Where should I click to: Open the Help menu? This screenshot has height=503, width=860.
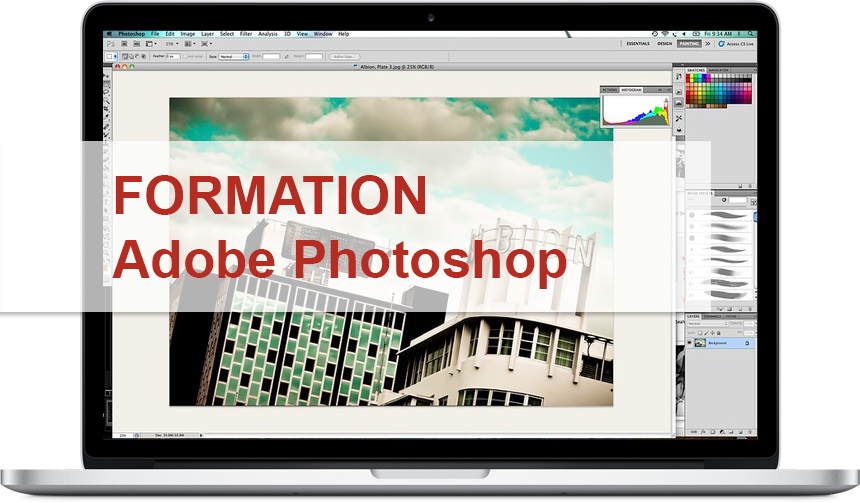(x=343, y=34)
